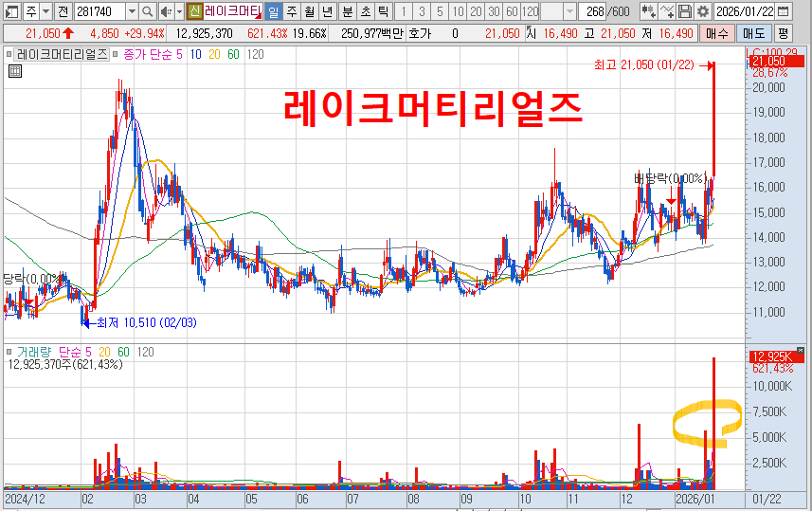Expand the 주 market type dropdown
812x511 pixels.
[x=45, y=10]
